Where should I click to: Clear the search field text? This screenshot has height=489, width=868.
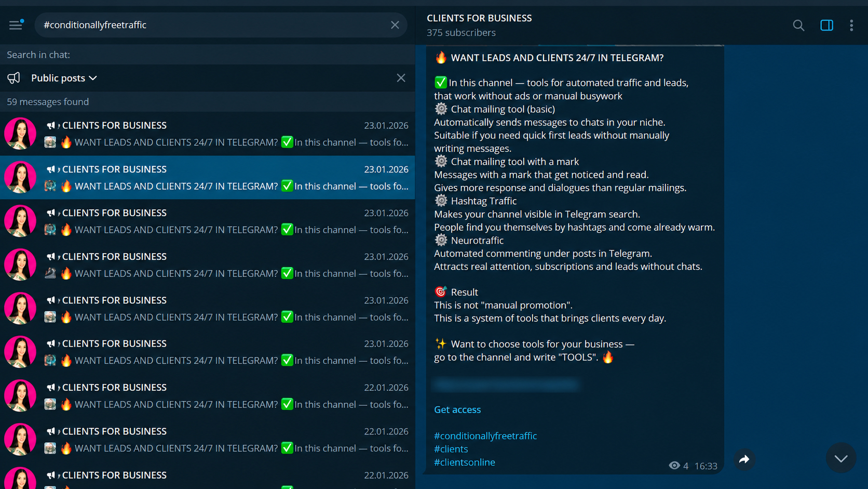395,25
